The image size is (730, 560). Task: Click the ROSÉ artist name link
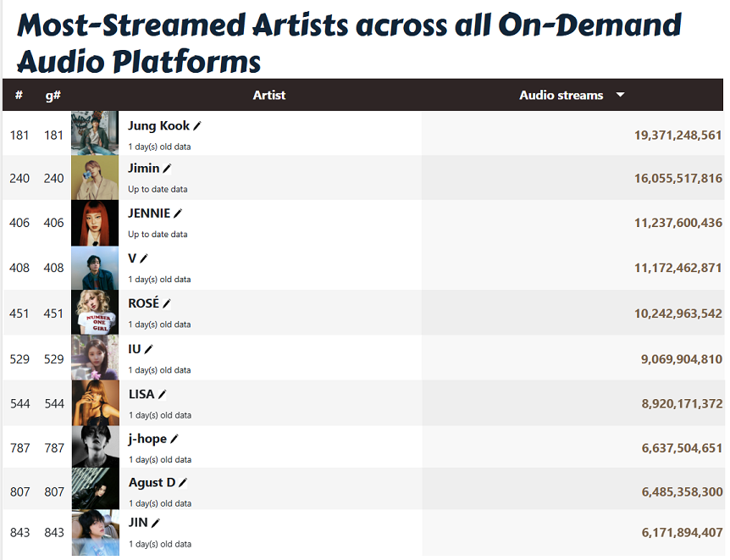(143, 302)
